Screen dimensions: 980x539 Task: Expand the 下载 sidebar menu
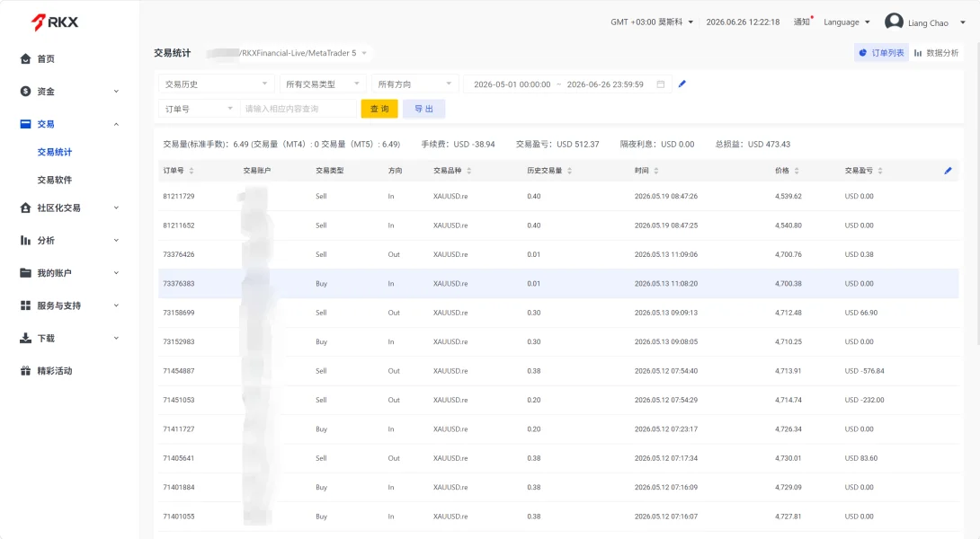(116, 338)
